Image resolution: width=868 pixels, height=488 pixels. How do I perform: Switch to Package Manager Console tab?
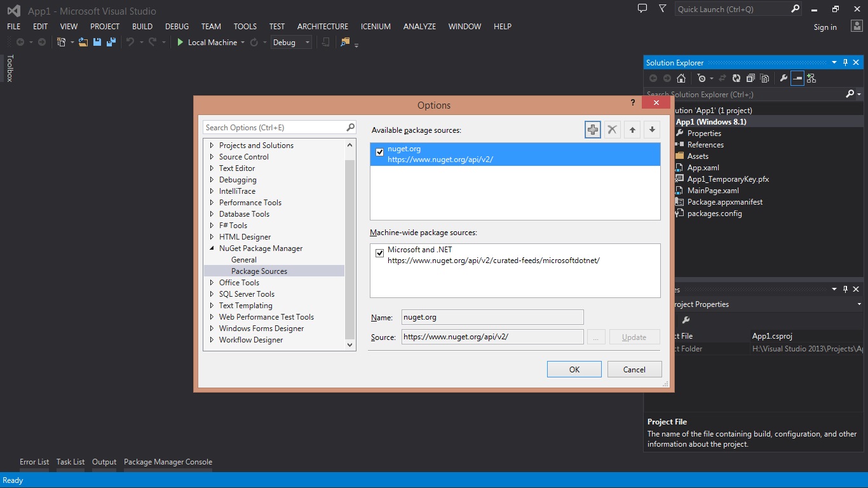click(x=168, y=462)
